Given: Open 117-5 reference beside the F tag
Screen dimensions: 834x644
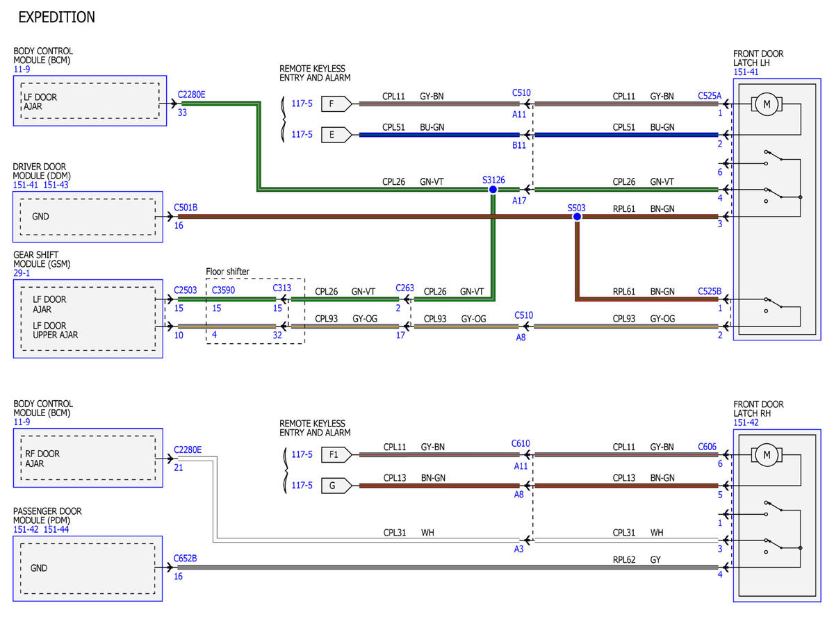Looking at the screenshot, I should 302,104.
